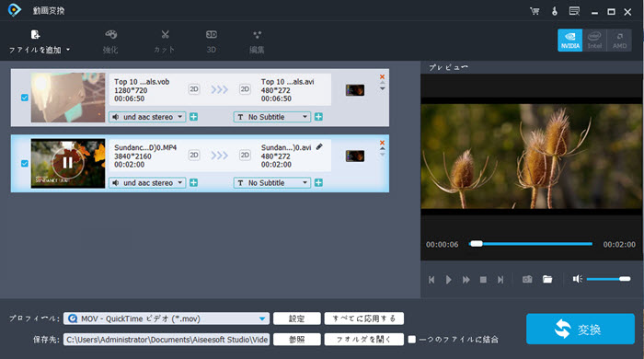Click source name Sundanc...D)0.MP4
The image size is (644, 359).
145,147
